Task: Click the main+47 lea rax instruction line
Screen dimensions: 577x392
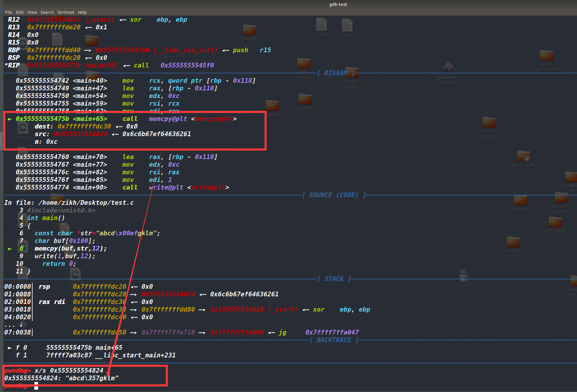Action: [116, 88]
